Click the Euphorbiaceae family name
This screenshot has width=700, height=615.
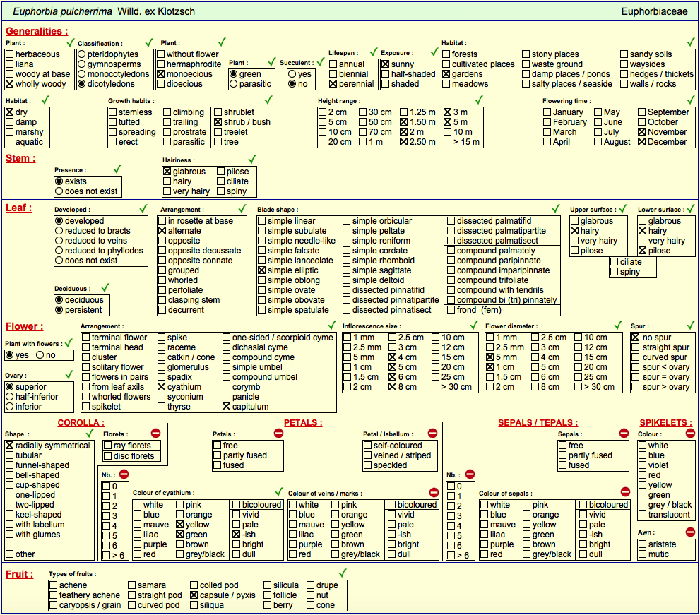point(655,11)
